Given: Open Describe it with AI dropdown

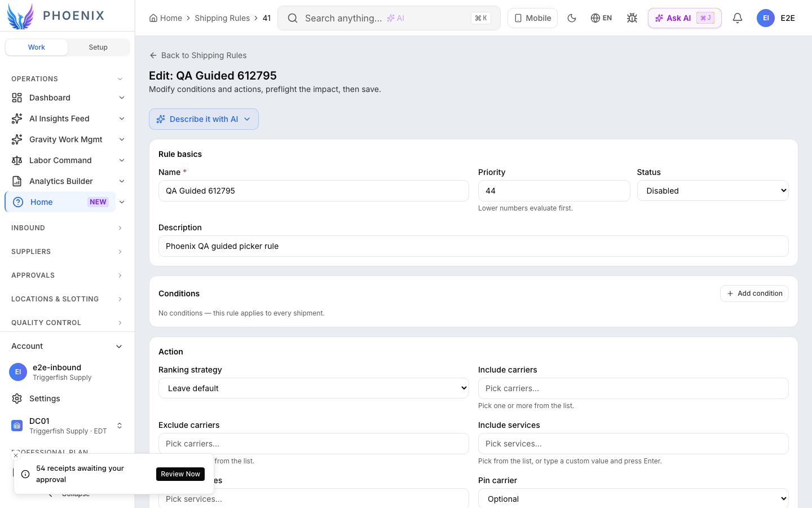Looking at the screenshot, I should pyautogui.click(x=204, y=119).
